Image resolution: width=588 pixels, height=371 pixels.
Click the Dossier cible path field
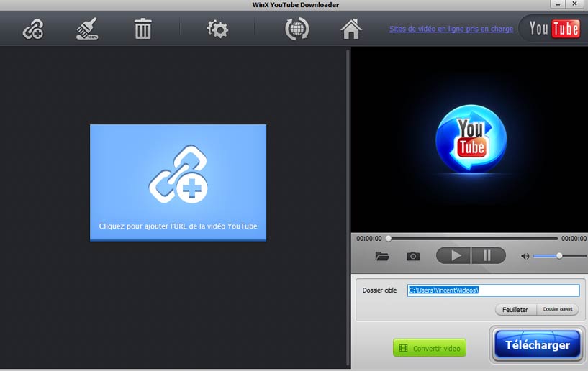pyautogui.click(x=494, y=290)
